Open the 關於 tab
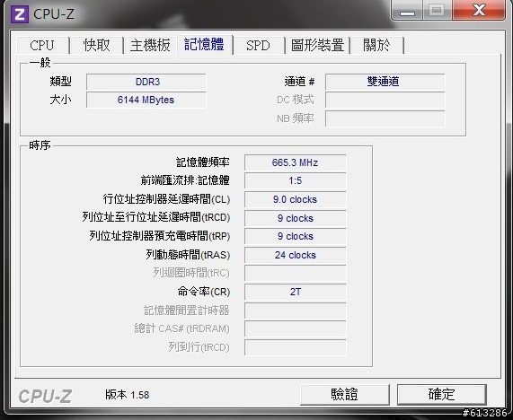This screenshot has height=420, width=513. point(376,45)
